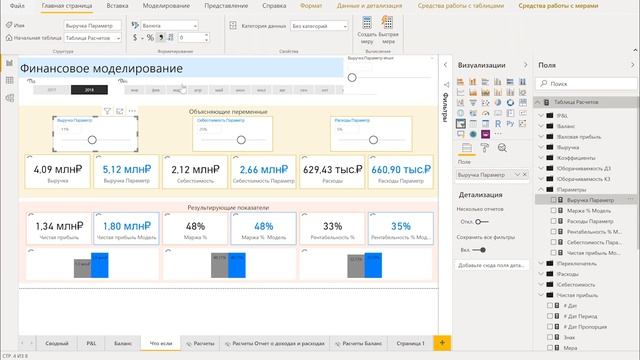Open the Fields well tab in Визуализации

467,148
